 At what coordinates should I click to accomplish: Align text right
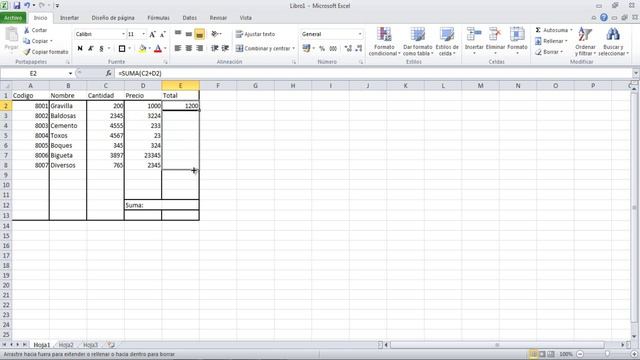click(200, 48)
